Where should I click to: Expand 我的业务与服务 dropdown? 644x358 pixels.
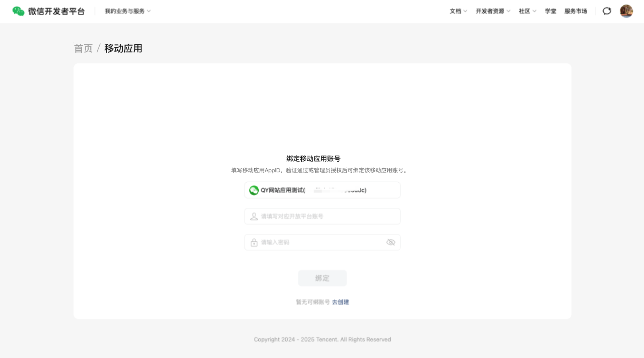tap(127, 11)
